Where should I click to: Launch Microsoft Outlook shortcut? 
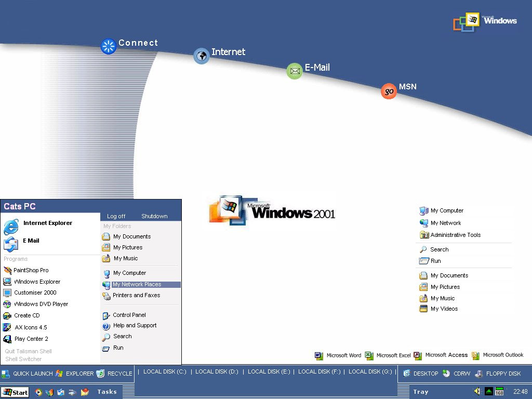[497, 355]
